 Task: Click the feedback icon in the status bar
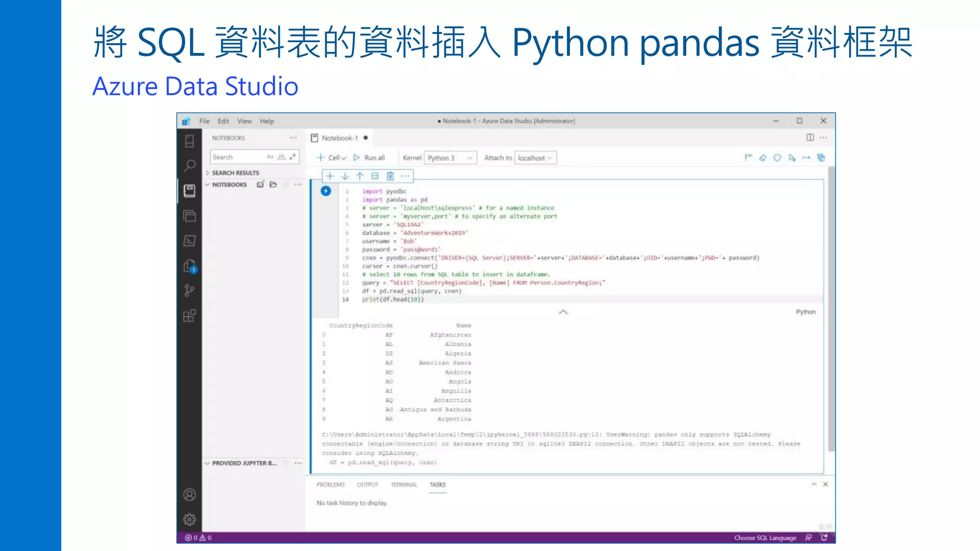808,538
